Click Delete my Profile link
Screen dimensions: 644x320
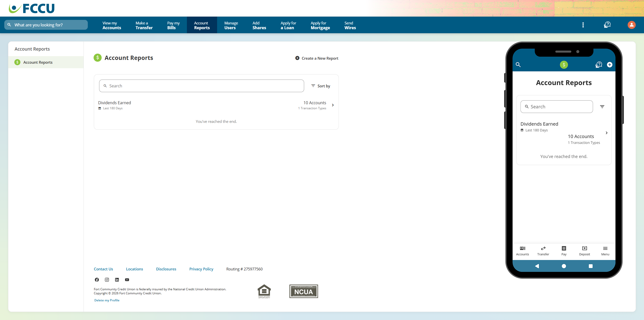(107, 300)
